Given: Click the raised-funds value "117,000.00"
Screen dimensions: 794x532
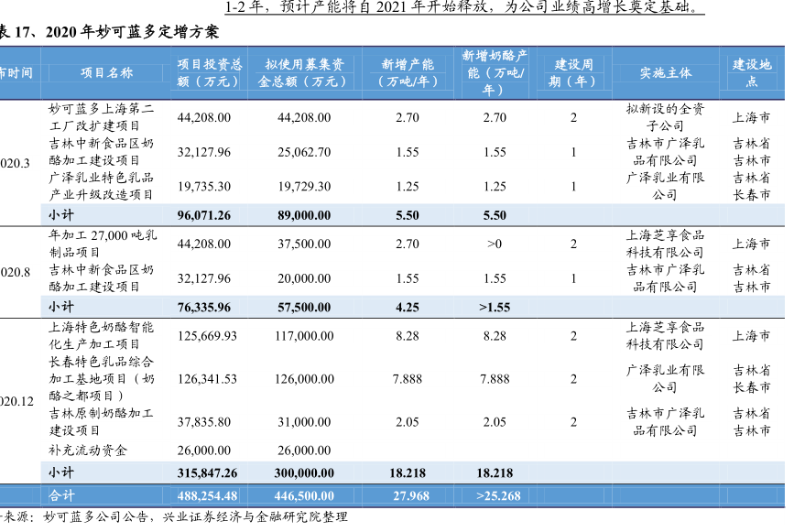Looking at the screenshot, I should click(x=304, y=336).
